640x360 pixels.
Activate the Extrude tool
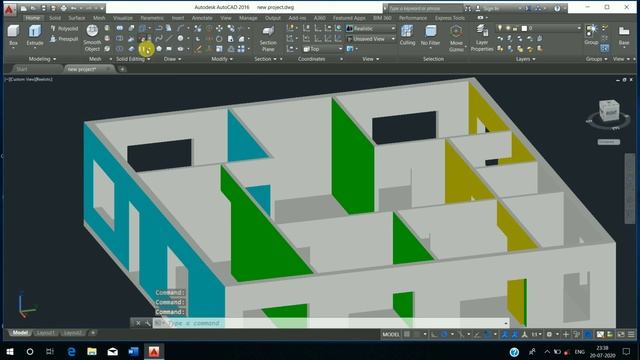click(x=35, y=35)
